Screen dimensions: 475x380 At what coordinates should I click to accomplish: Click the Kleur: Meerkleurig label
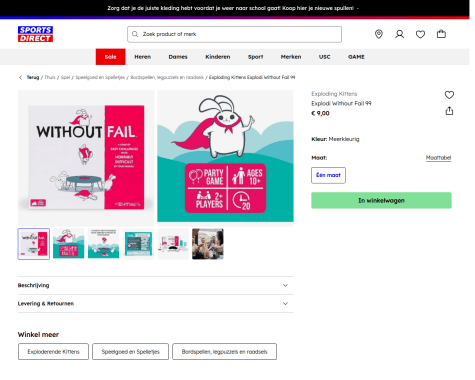click(x=335, y=139)
